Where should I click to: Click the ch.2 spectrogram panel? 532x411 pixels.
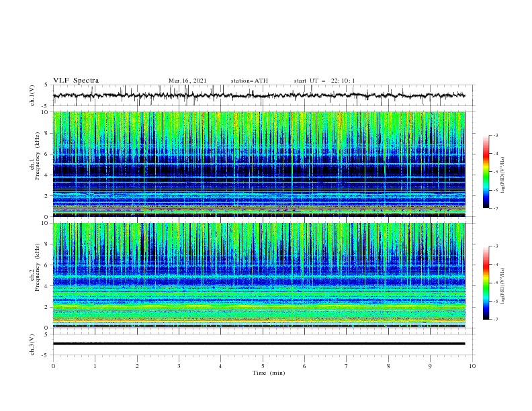(259, 275)
